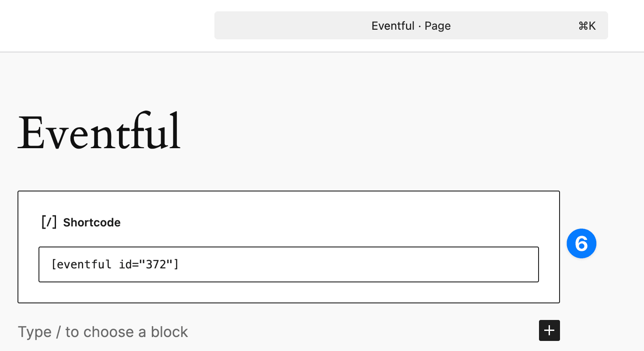Viewport: 644px width, 351px height.
Task: Click the bold Shortcode label
Action: pos(92,222)
